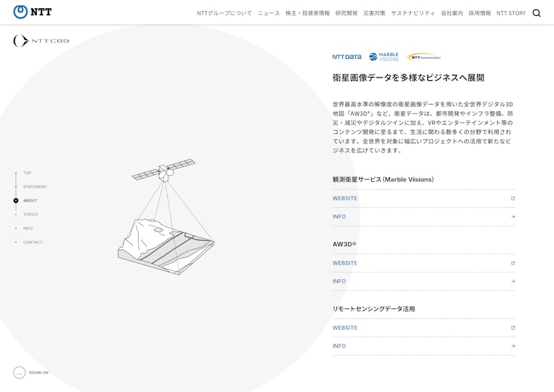The width and height of the screenshot is (554, 392).
Task: Open NTTグループについて menu
Action: click(224, 13)
